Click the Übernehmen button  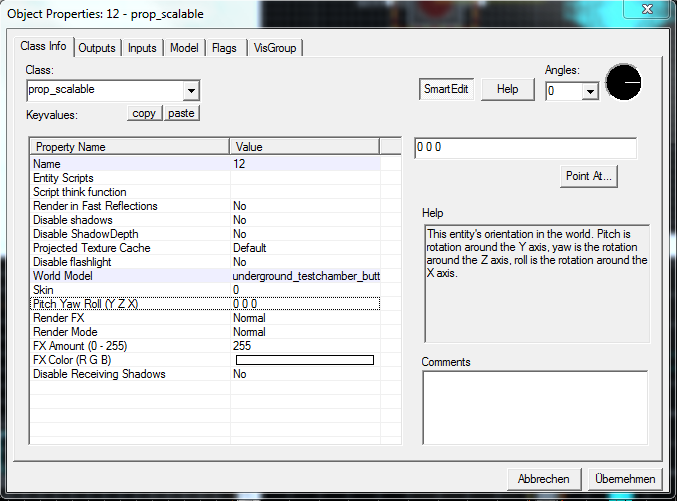[625, 479]
